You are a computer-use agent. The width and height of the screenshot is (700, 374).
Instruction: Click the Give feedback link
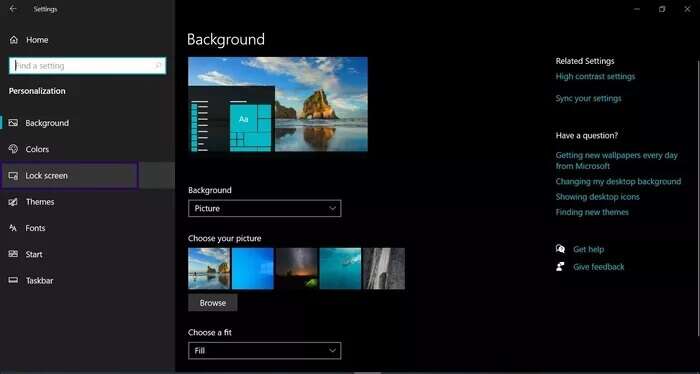599,267
